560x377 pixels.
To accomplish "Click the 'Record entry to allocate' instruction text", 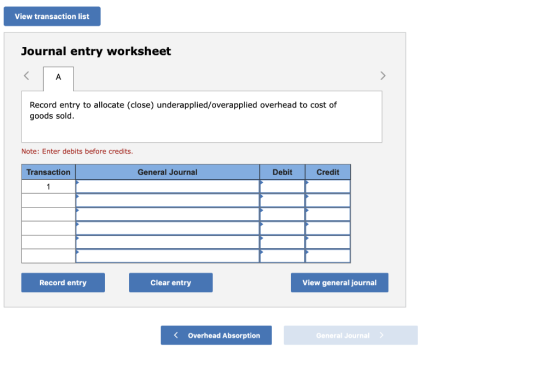I will pos(183,110).
